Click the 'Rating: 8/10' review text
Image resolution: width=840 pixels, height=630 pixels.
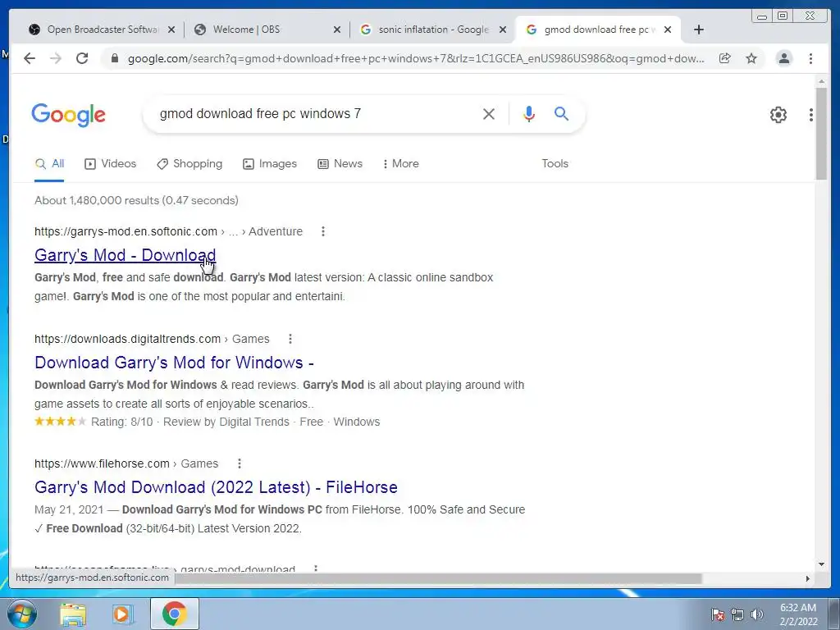[121, 422]
